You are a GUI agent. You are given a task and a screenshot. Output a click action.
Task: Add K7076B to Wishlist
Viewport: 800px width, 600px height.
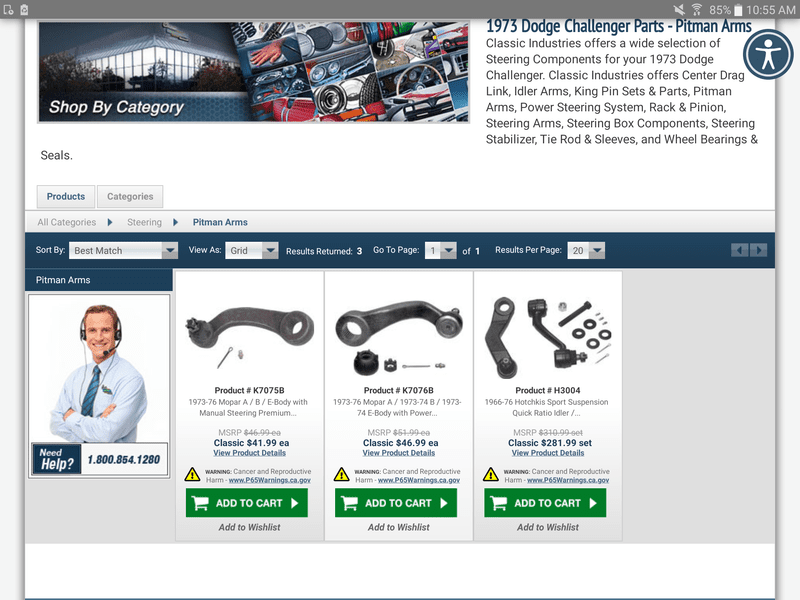pos(399,528)
